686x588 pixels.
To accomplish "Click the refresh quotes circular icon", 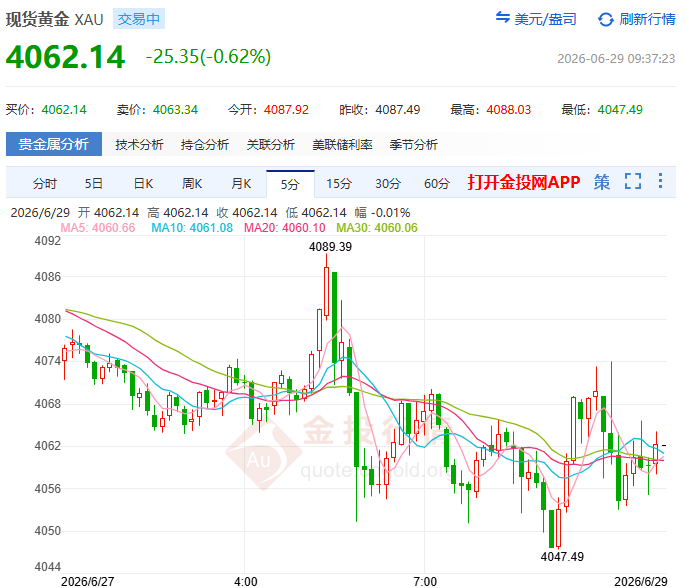I will (x=606, y=19).
